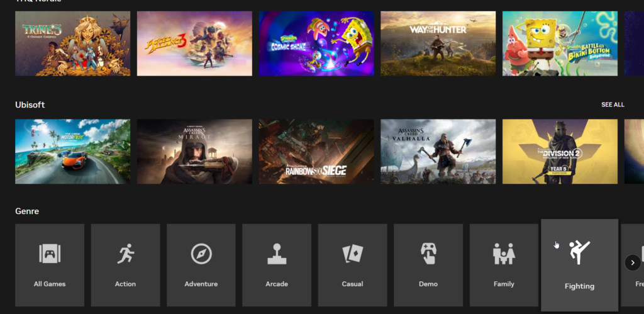Open the Jagged Alliance 3 thumbnail

(194, 43)
